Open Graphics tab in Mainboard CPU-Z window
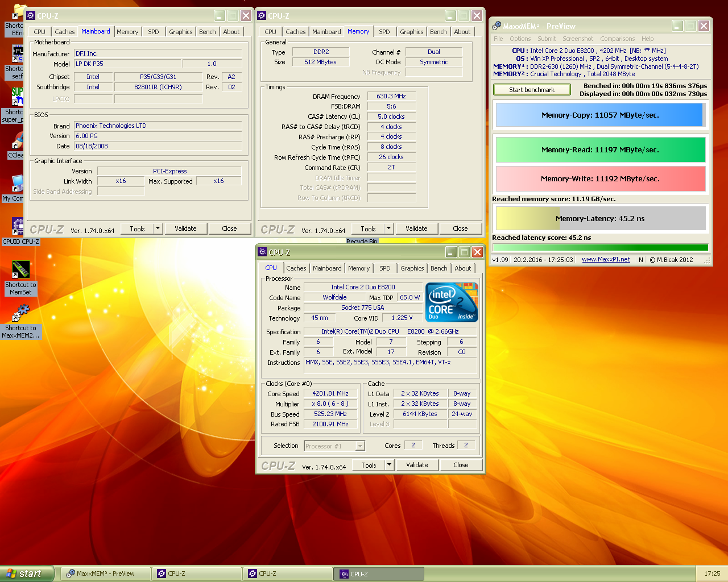Screen dimensions: 728x582 coord(181,32)
